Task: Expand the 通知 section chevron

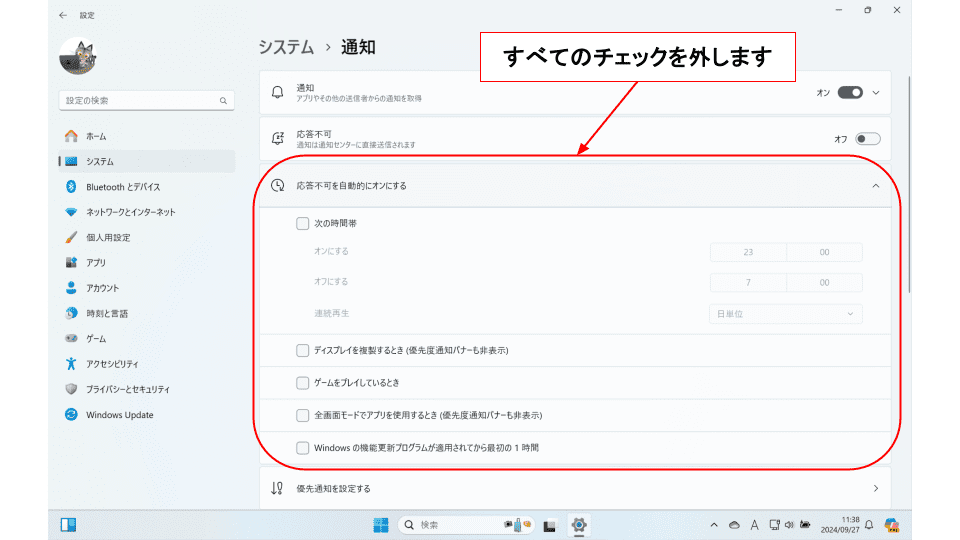Action: tap(876, 92)
